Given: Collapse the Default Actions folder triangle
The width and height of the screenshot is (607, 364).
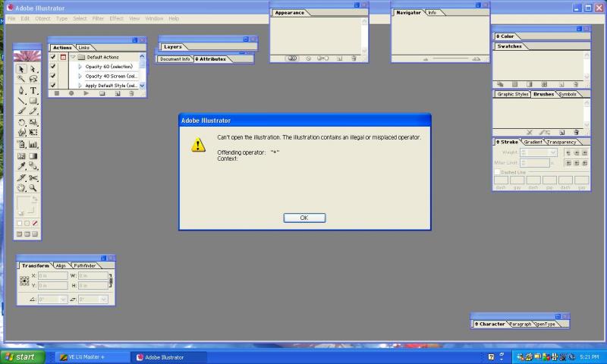Looking at the screenshot, I should pyautogui.click(x=73, y=57).
